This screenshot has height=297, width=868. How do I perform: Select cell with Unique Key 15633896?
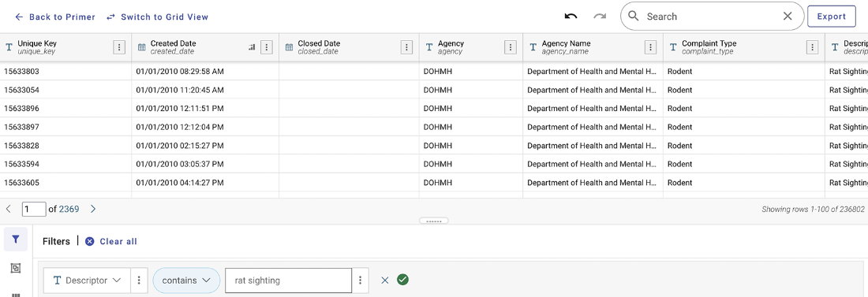click(x=65, y=109)
